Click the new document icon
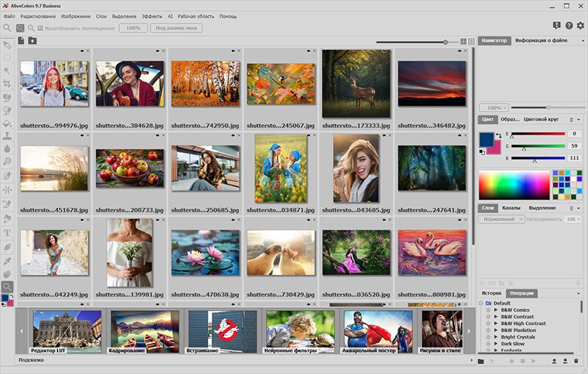Screen dimensions: 588x374 click(21, 40)
